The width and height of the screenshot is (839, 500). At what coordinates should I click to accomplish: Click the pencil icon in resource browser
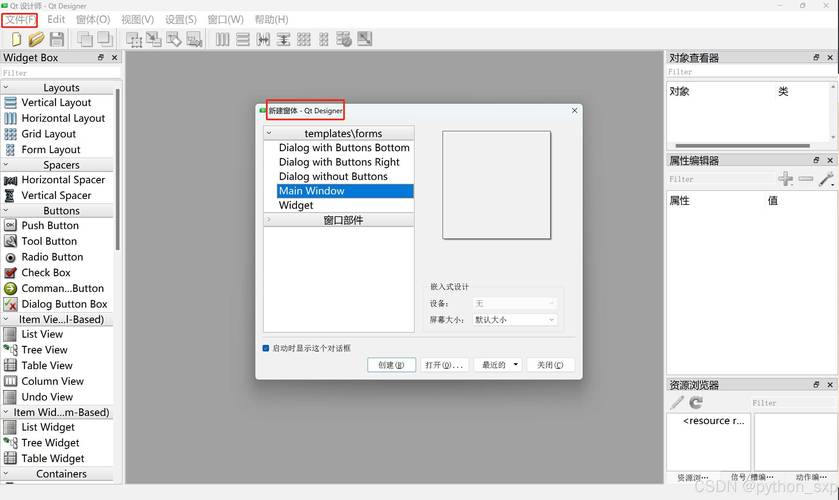(x=677, y=402)
